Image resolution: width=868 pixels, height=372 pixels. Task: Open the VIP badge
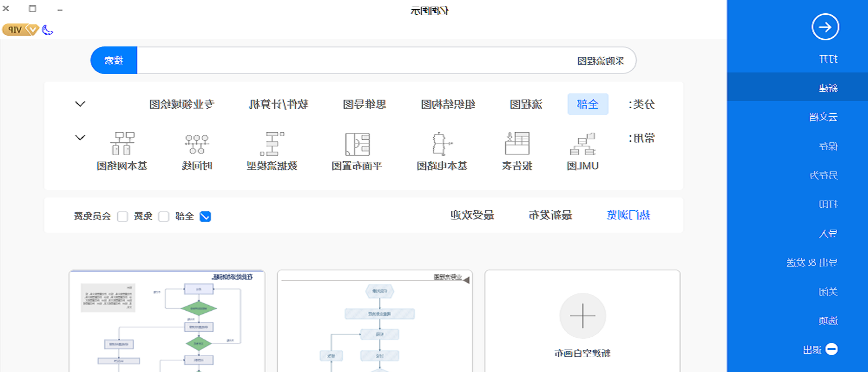pos(20,30)
